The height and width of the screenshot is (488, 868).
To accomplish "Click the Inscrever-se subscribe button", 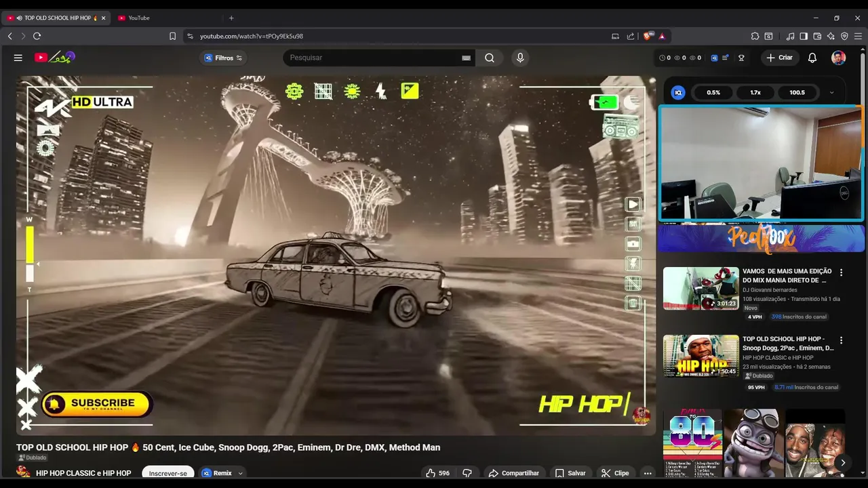I will click(x=167, y=473).
